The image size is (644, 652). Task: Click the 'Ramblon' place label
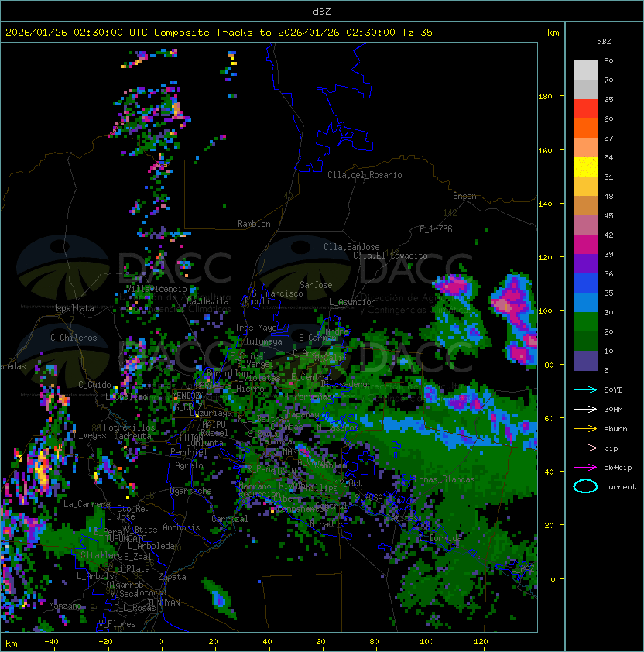[254, 224]
